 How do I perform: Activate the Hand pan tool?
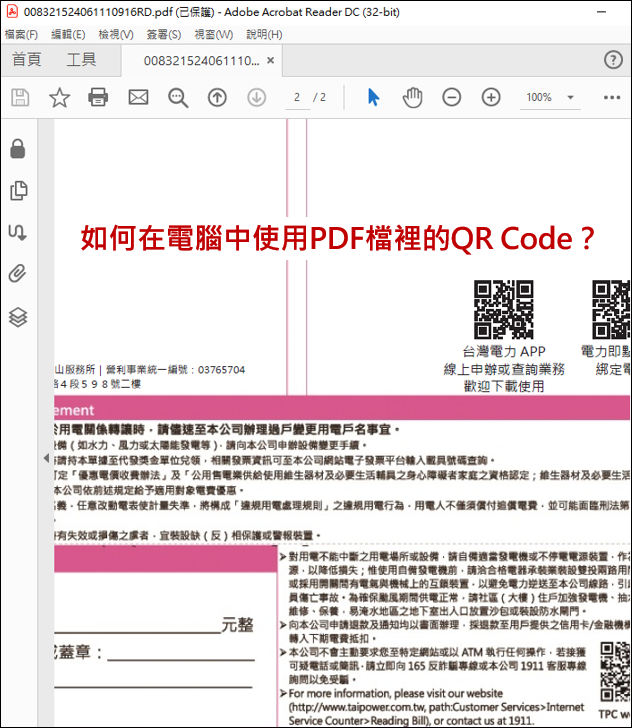[412, 98]
